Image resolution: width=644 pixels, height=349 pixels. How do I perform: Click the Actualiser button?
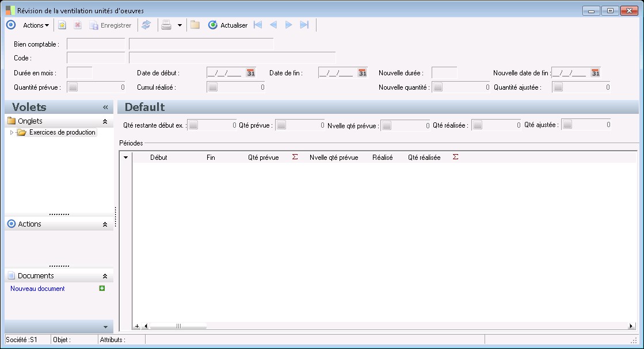tap(228, 25)
